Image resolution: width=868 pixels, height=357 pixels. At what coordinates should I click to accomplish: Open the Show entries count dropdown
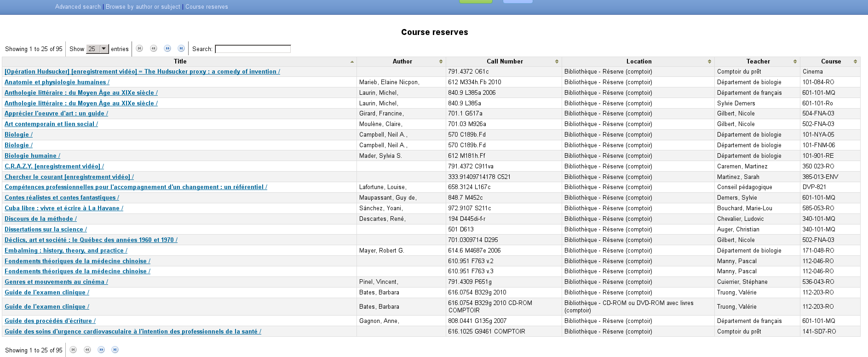coord(98,49)
